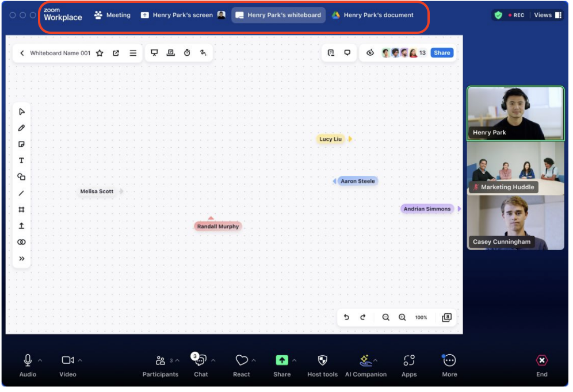Open the whiteboard pages icon
The image size is (573, 392).
447,317
